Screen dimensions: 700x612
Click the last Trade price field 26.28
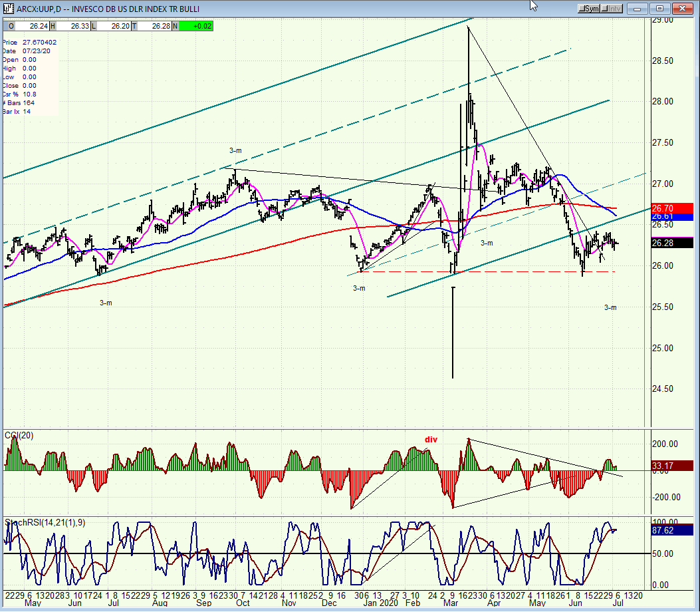point(154,26)
